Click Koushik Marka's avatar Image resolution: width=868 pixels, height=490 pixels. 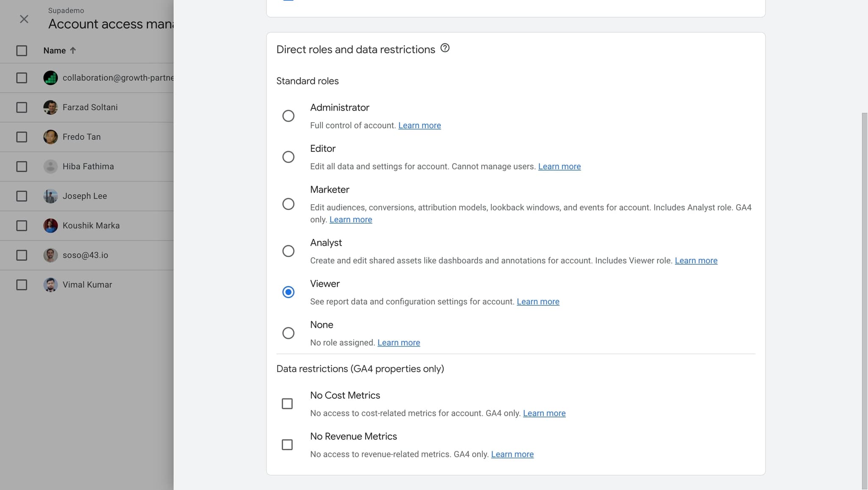[x=50, y=226]
